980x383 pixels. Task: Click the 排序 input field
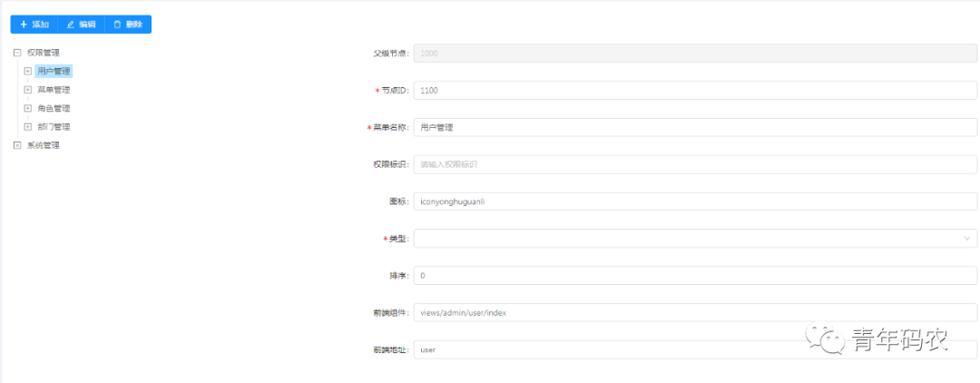695,276
